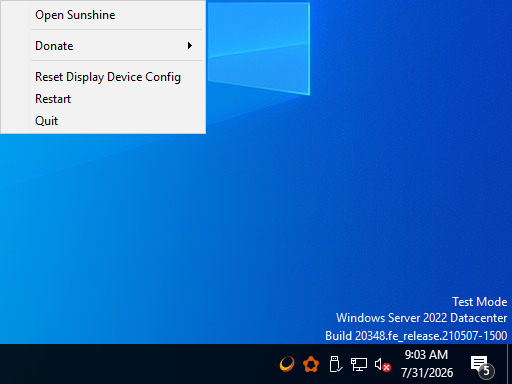Open the clock showing 9:03 AM

click(427, 364)
